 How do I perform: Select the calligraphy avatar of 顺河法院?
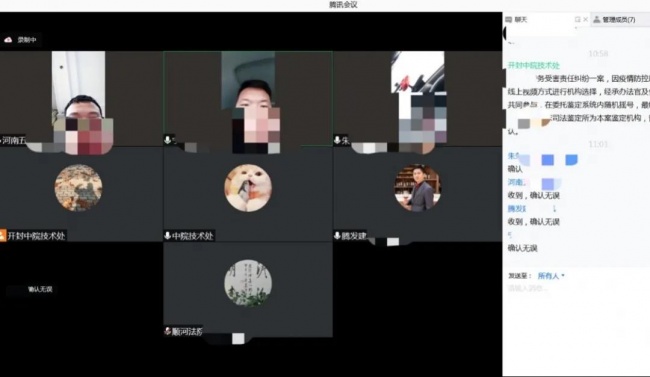pos(248,283)
